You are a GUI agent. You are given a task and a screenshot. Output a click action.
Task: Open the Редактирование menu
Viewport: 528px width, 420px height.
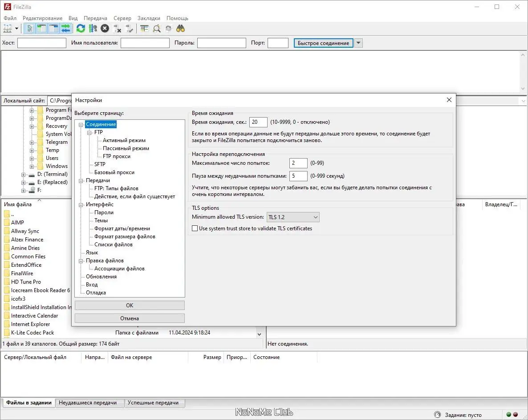pos(42,18)
